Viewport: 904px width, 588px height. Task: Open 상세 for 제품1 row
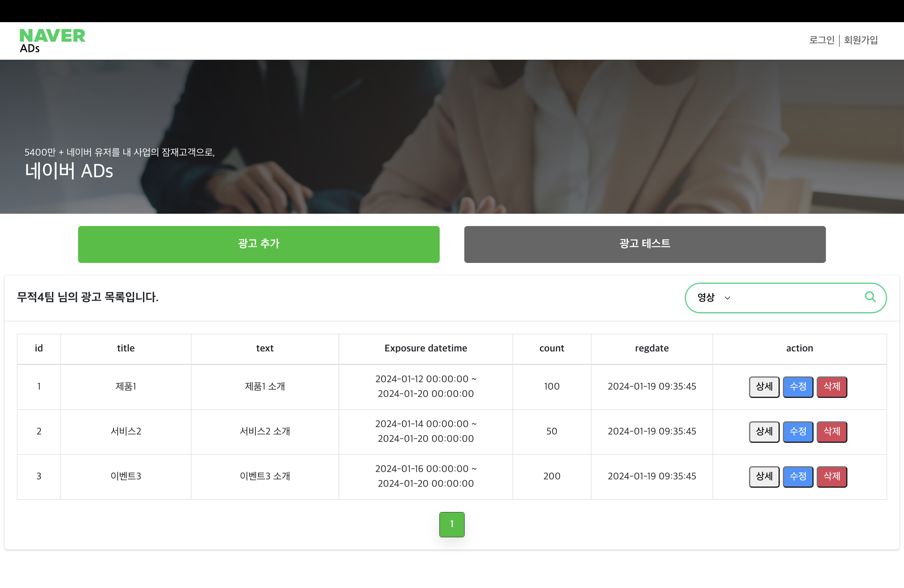tap(764, 387)
